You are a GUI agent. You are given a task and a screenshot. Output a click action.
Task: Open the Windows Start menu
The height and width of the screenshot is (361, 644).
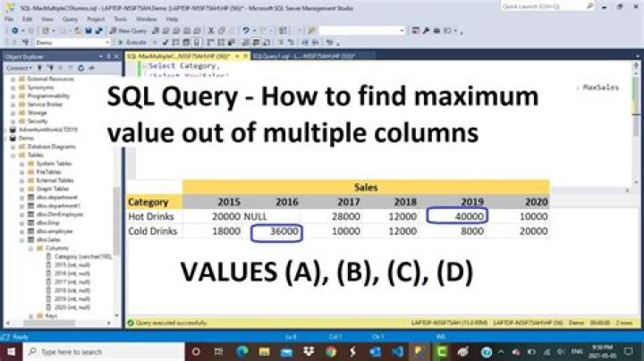click(11, 352)
